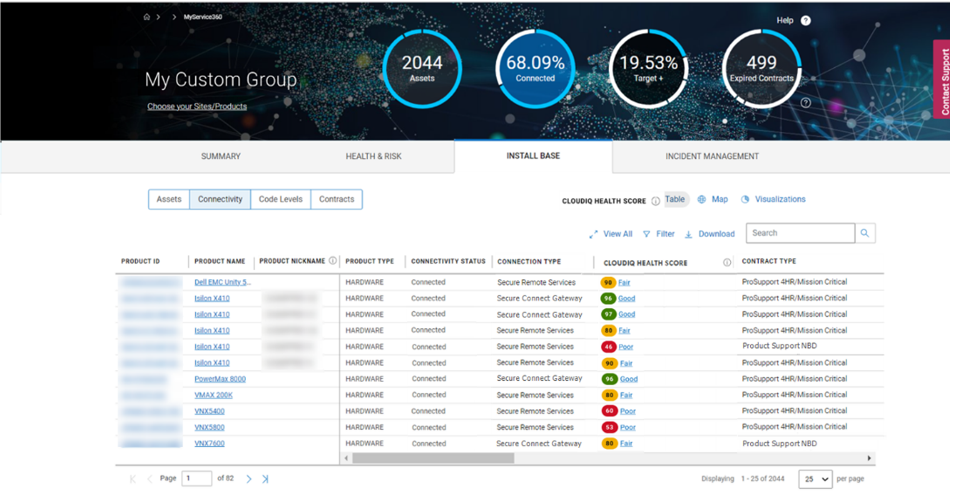Click the Help question mark icon
Image resolution: width=953 pixels, height=494 pixels.
click(x=806, y=20)
